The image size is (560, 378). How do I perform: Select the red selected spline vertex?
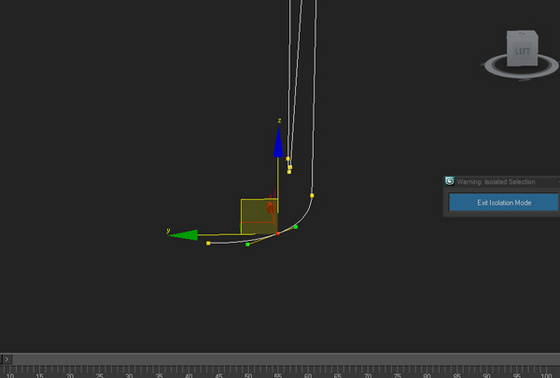[278, 233]
